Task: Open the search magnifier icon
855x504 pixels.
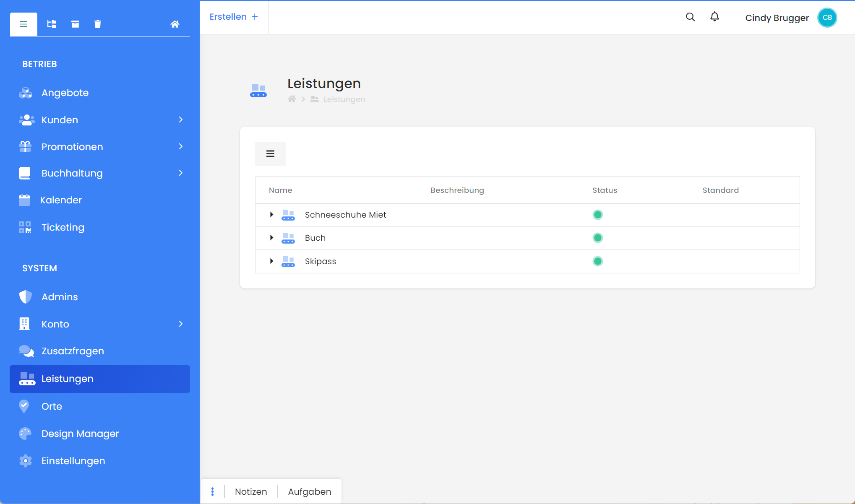Action: [690, 17]
